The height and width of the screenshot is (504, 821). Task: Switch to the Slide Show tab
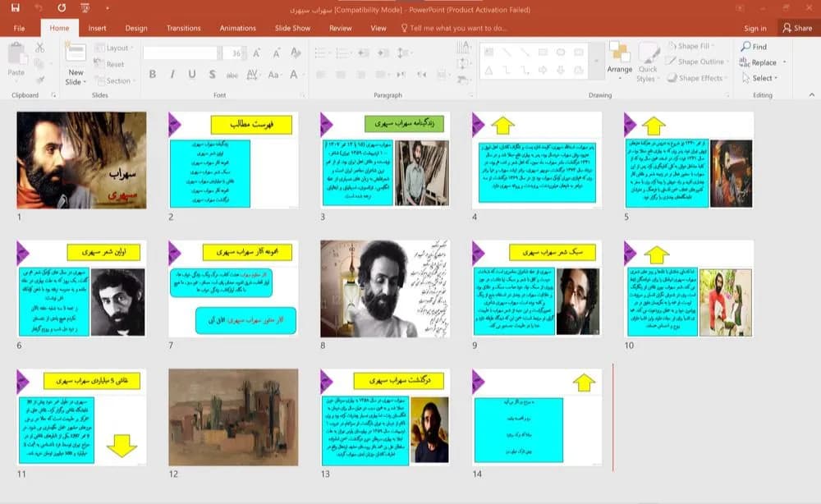click(x=293, y=28)
